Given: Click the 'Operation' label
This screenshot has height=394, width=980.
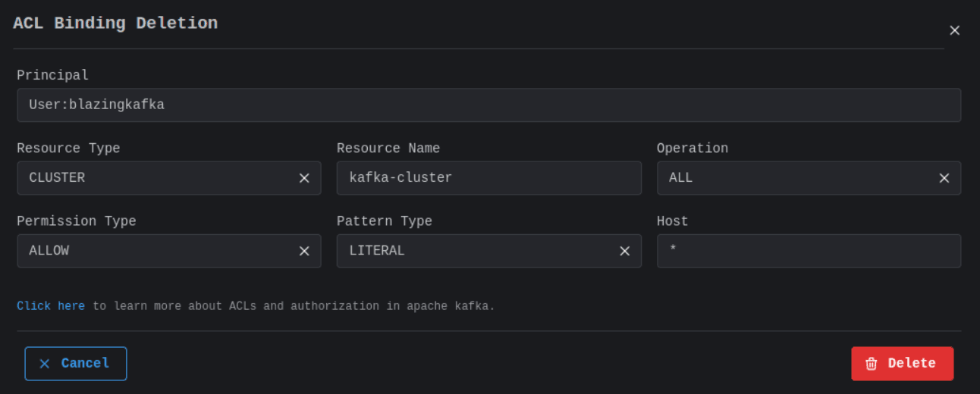Looking at the screenshot, I should pos(693,149).
